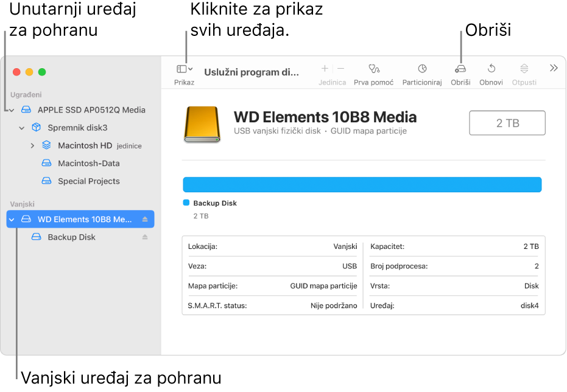Viewport: 567px width, 392px height.
Task: Click the Lokacija value Vanjski
Action: 345,247
